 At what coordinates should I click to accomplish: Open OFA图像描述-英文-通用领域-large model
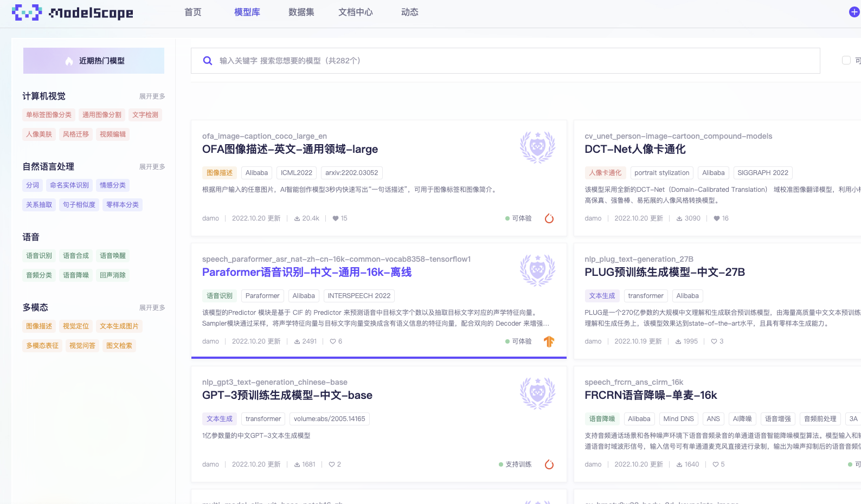(x=290, y=149)
